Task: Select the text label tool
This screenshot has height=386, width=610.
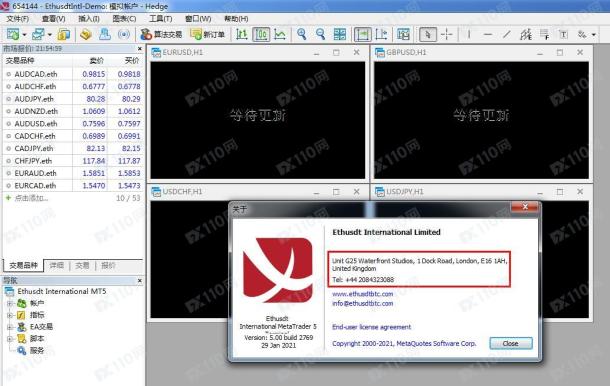Action: (x=563, y=35)
